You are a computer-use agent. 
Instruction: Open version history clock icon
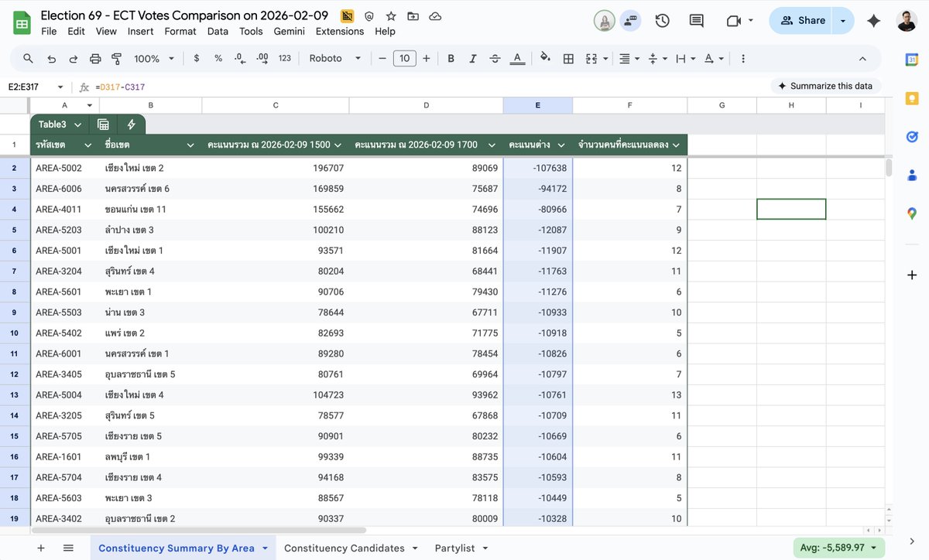(662, 21)
